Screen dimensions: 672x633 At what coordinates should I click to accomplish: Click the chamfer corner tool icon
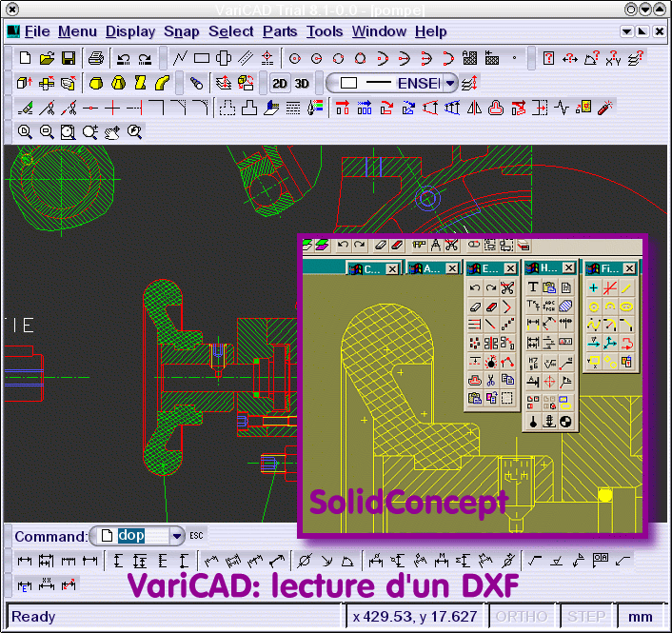point(178,108)
